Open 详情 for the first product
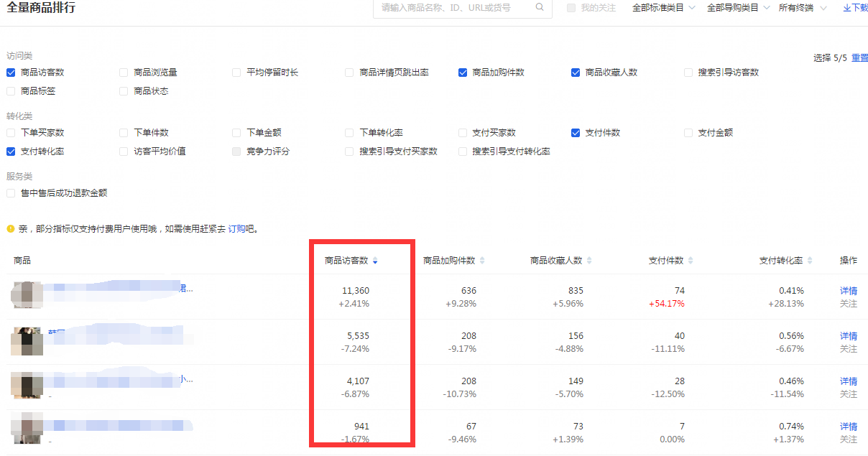Image resolution: width=868 pixels, height=456 pixels. tap(848, 291)
